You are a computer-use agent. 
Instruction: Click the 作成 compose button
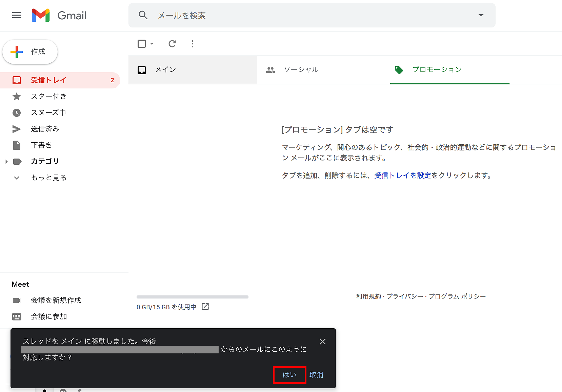pos(30,52)
